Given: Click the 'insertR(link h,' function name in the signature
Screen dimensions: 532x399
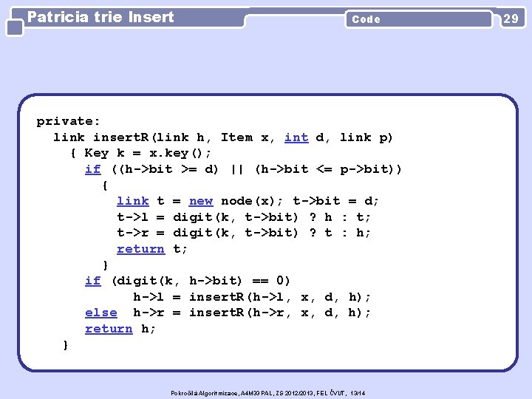Looking at the screenshot, I should [153, 137].
